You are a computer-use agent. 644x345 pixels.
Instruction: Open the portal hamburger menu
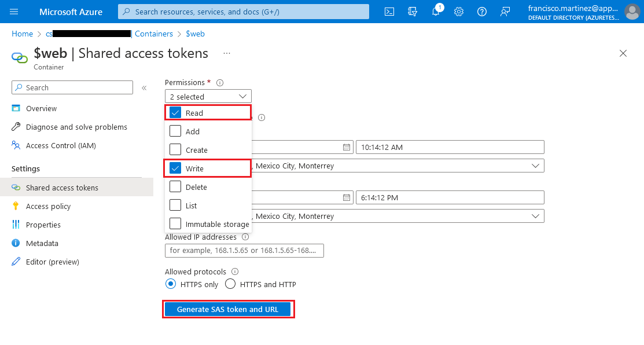click(14, 12)
